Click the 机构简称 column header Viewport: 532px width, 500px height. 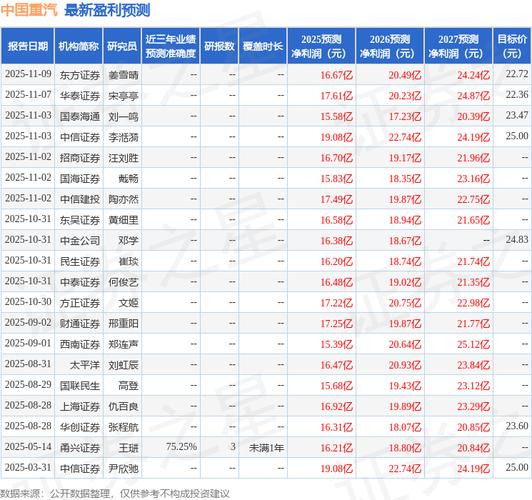(79, 46)
